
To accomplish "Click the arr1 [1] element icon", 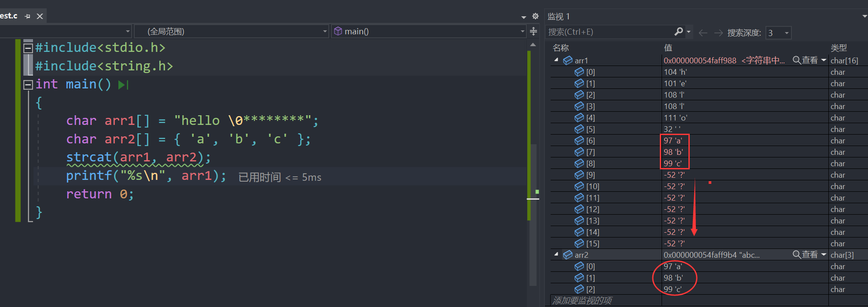I will (x=579, y=83).
